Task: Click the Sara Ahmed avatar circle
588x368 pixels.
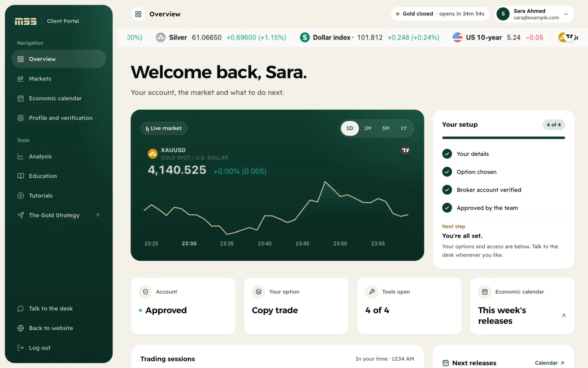Action: pos(503,14)
